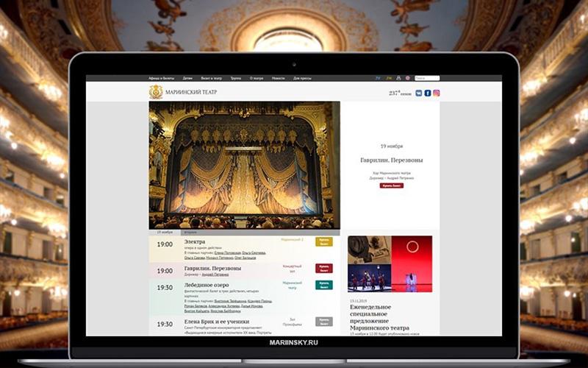Click the user account icon in top bar
This screenshot has height=368, width=588.
click(398, 78)
